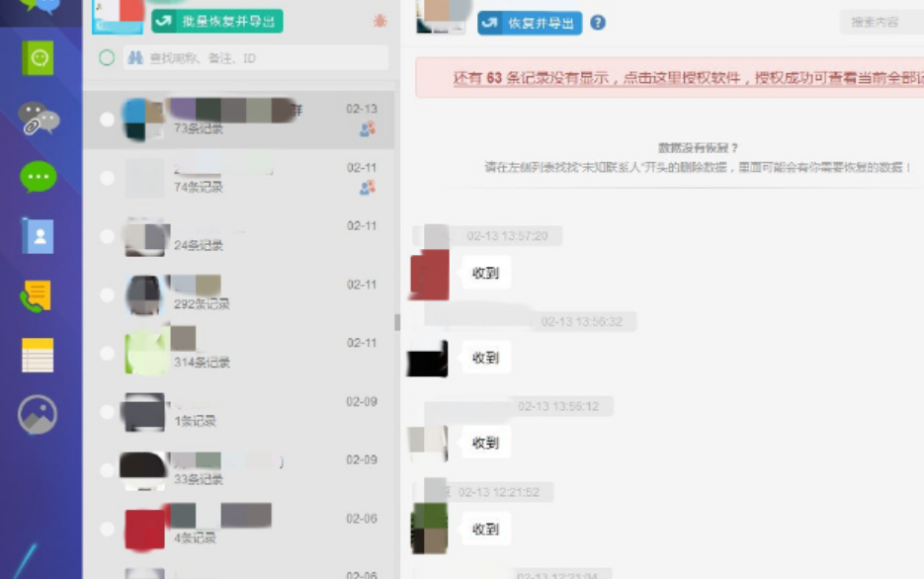Open the blue contacts book sidebar icon
Screen dimensions: 924x579
coord(39,236)
